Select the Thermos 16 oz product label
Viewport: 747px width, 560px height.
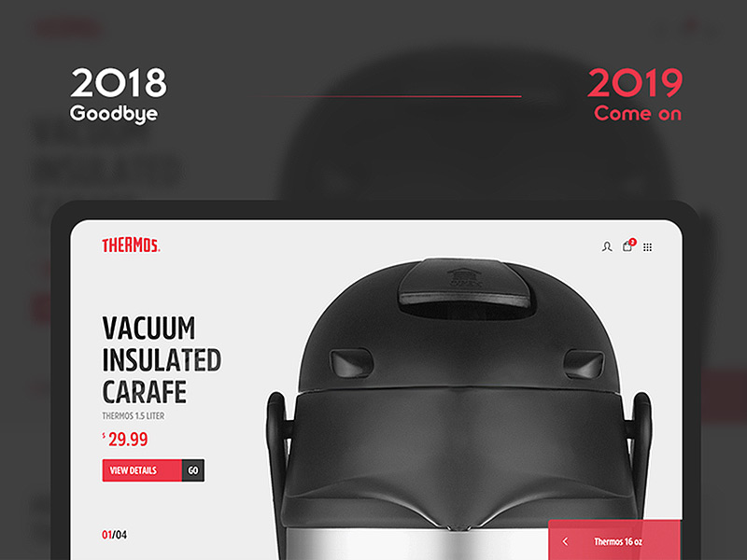pos(618,541)
